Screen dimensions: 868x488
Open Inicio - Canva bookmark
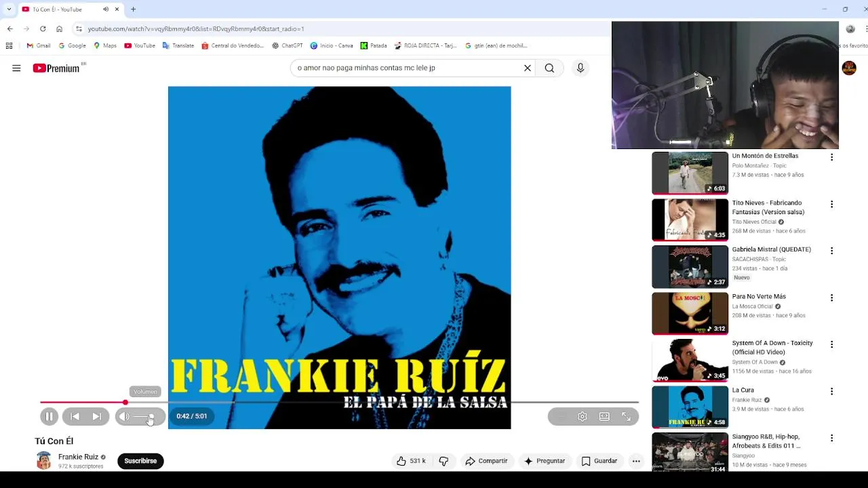[332, 45]
